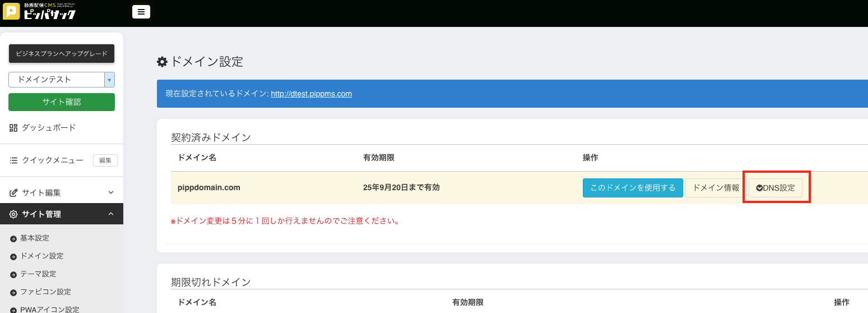Image resolution: width=868 pixels, height=313 pixels.
Task: Expand the サイト編集 sidebar section
Action: pyautogui.click(x=110, y=193)
